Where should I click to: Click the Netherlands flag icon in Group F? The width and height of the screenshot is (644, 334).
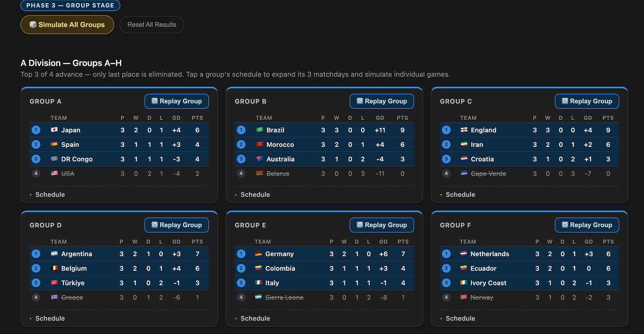[x=464, y=254]
